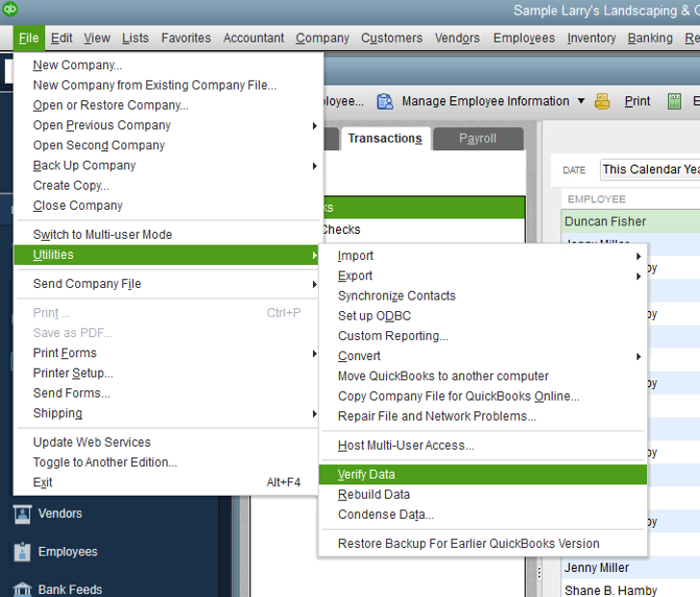This screenshot has height=597, width=700.
Task: Click the Manage Employee Information icon
Action: coord(385,101)
